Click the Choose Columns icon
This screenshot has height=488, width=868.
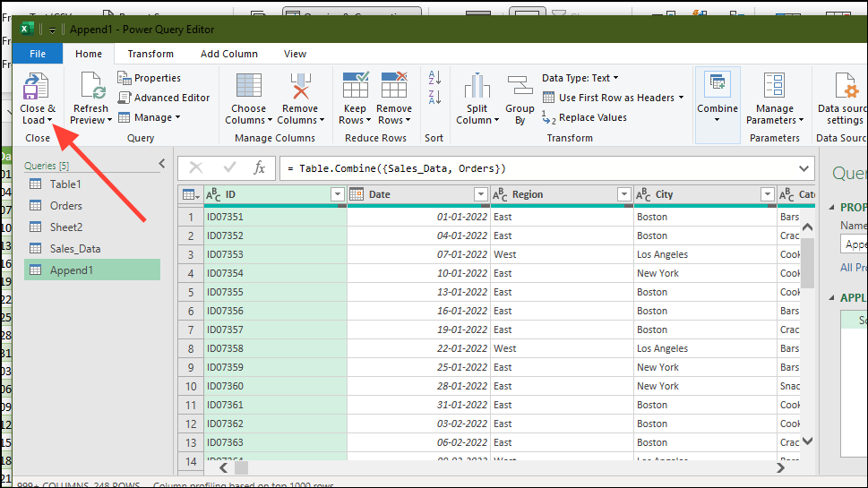(248, 86)
